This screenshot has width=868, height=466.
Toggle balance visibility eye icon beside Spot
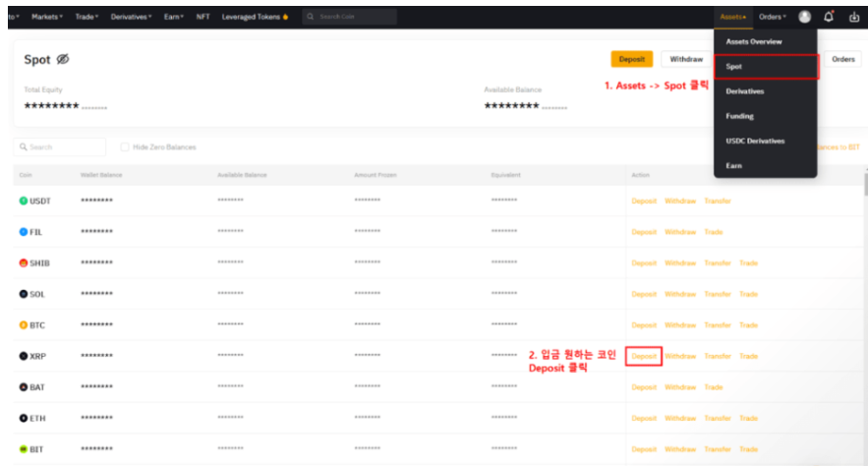pos(63,59)
